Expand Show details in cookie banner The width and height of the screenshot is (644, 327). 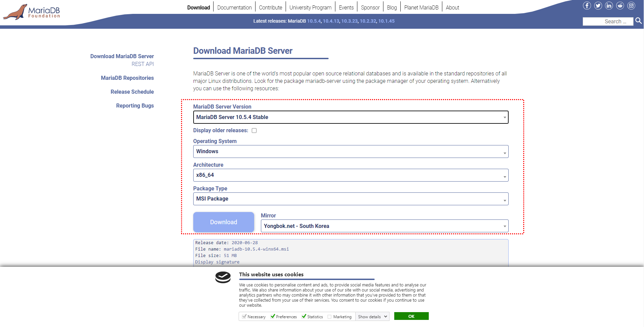point(372,317)
